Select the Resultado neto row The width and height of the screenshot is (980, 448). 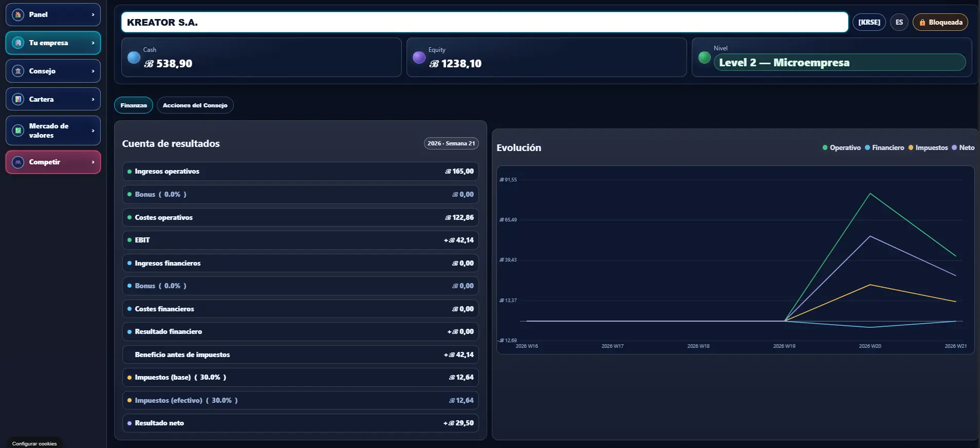click(x=300, y=423)
